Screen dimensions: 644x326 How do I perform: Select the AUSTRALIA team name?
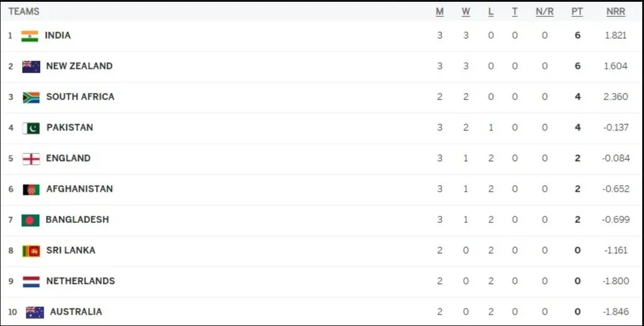point(76,312)
